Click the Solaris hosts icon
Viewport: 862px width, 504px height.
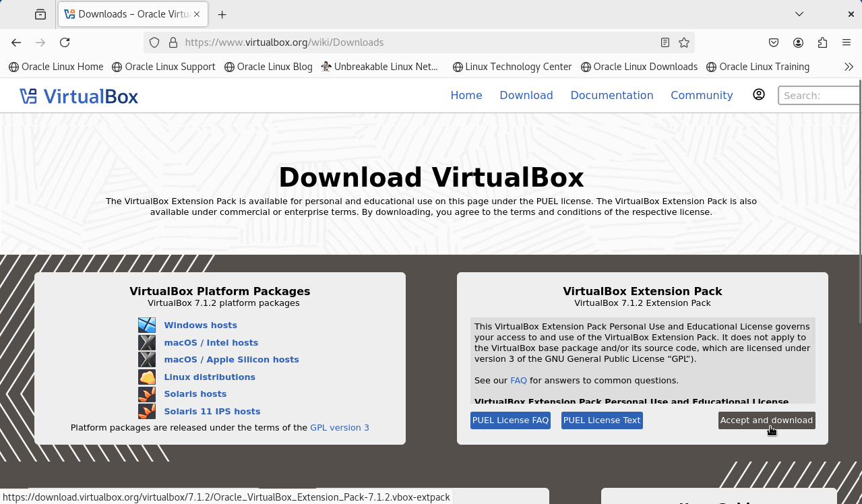(147, 394)
